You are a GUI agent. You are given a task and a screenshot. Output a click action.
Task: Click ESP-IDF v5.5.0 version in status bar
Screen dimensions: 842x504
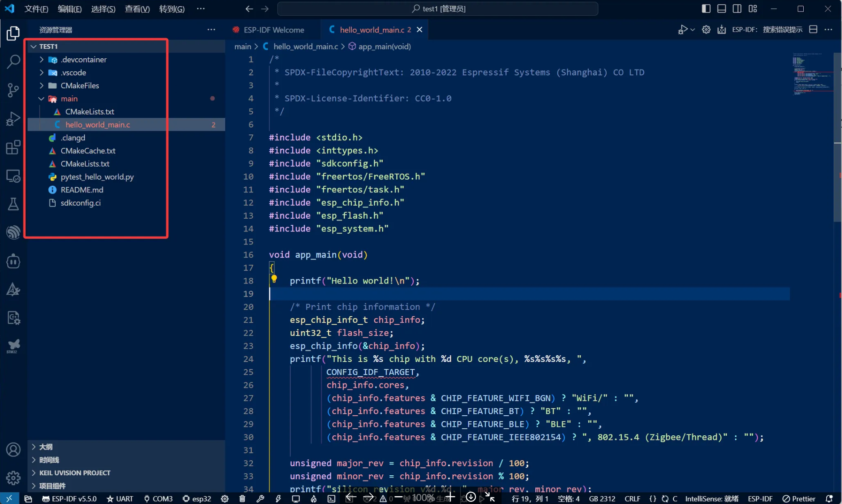pyautogui.click(x=70, y=499)
